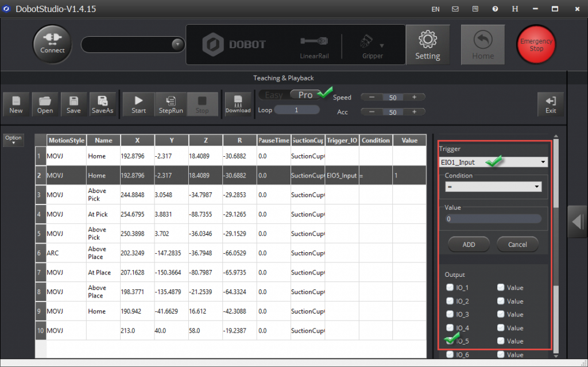Open the mail feedback icon in title bar
This screenshot has height=367, width=588.
(455, 9)
